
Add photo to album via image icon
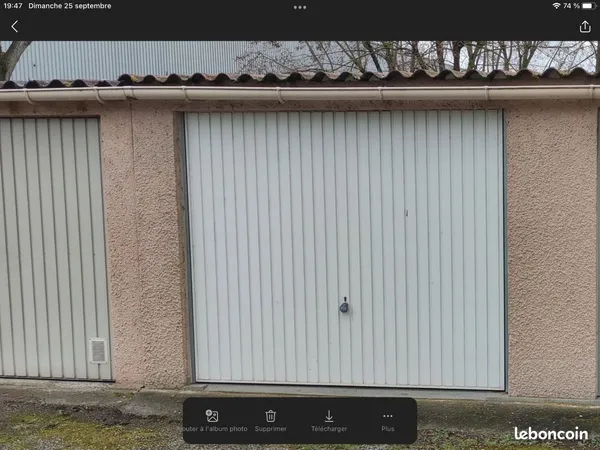coord(212,416)
